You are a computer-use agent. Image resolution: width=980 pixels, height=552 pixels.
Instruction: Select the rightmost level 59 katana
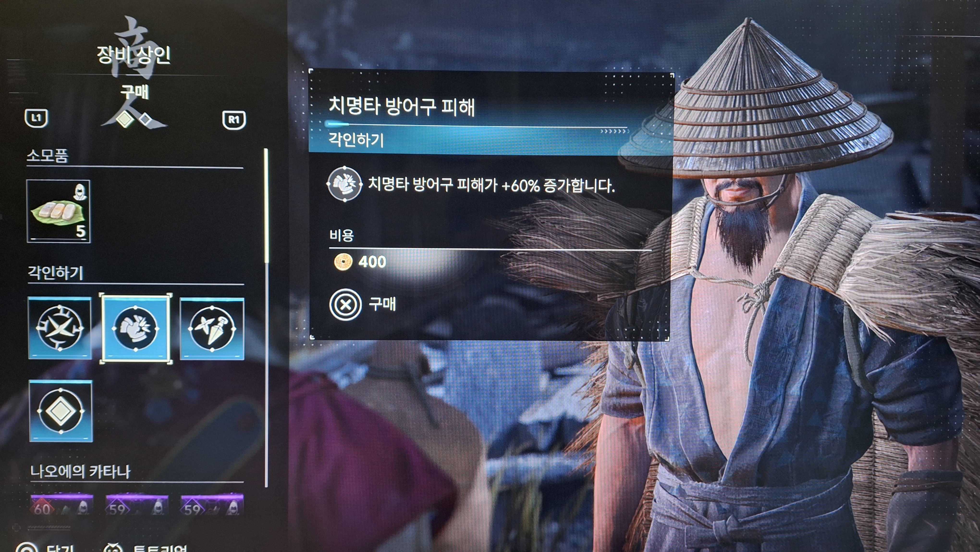click(x=212, y=504)
